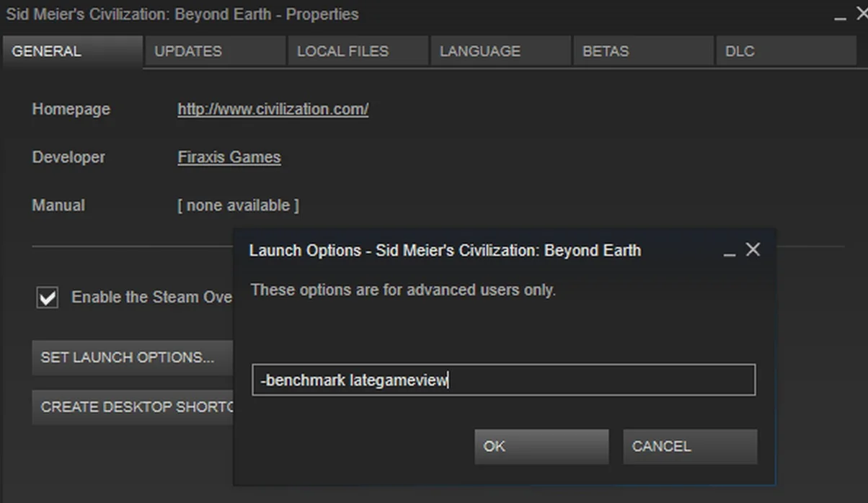The width and height of the screenshot is (868, 503).
Task: Toggle the Enable Steam Overlay checkbox
Action: [48, 298]
